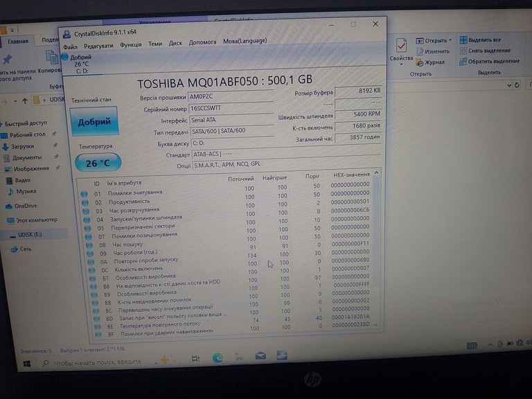This screenshot has height=399, width=532.
Task: Open Сеть in Explorer sidebar
Action: (x=21, y=249)
